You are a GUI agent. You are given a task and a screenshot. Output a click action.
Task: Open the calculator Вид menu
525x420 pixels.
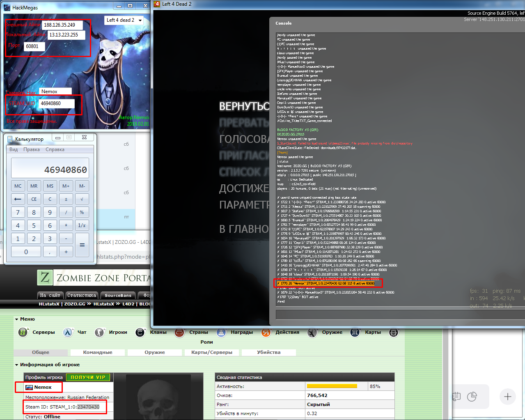click(x=14, y=149)
